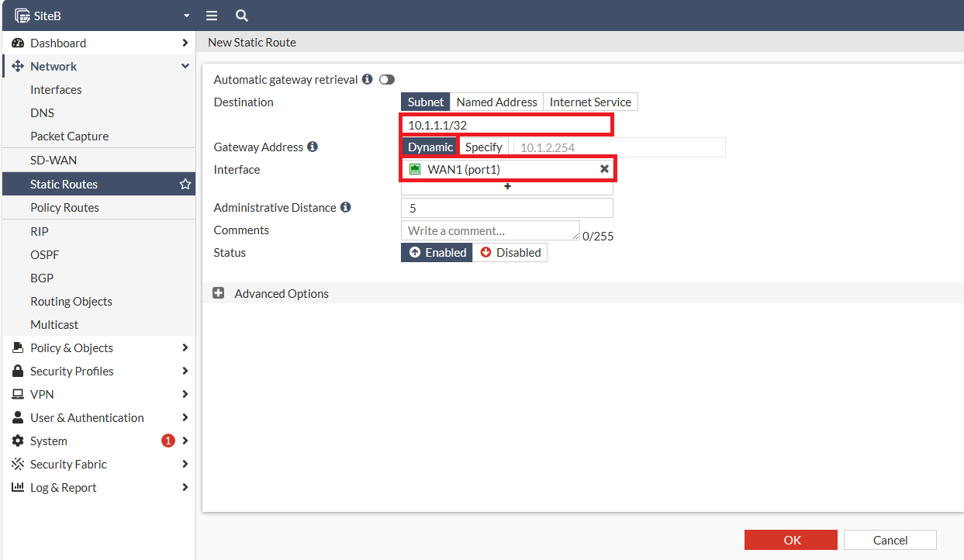
Task: Open the SiteB dropdown arrow
Action: [186, 16]
